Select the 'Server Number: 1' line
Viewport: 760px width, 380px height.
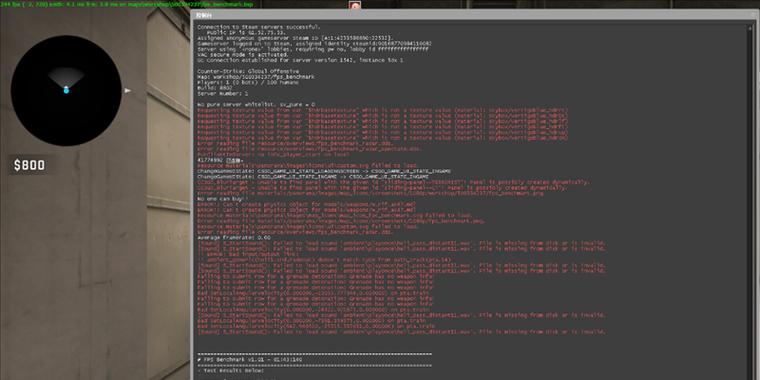222,94
